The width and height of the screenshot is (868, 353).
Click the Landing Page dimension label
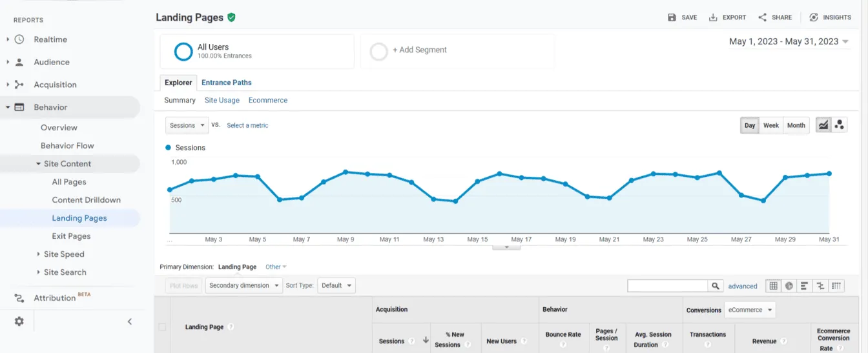[237, 267]
